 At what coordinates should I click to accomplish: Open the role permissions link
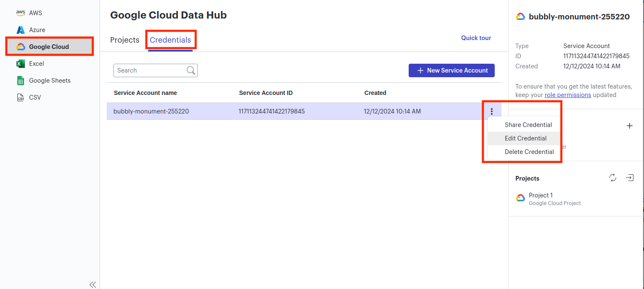point(568,95)
